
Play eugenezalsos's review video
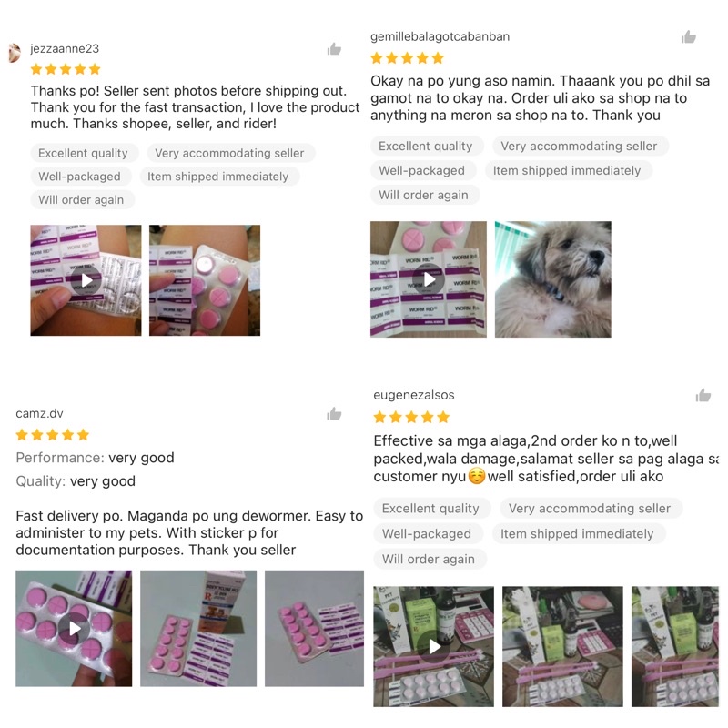point(434,646)
